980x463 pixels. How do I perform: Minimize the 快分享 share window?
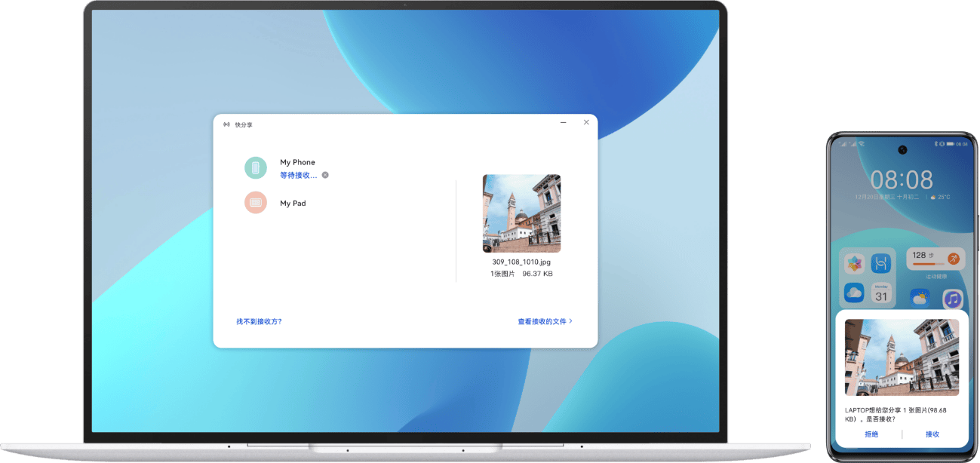[x=564, y=122]
